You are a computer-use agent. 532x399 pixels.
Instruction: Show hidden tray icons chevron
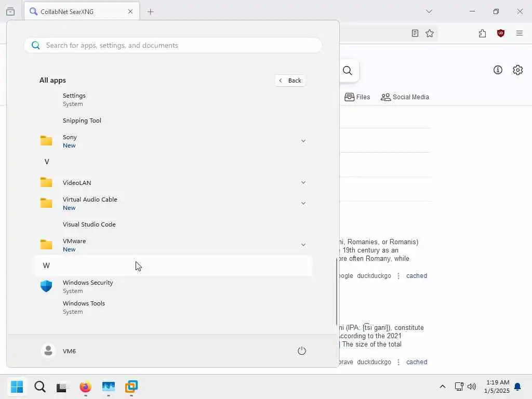click(x=443, y=387)
